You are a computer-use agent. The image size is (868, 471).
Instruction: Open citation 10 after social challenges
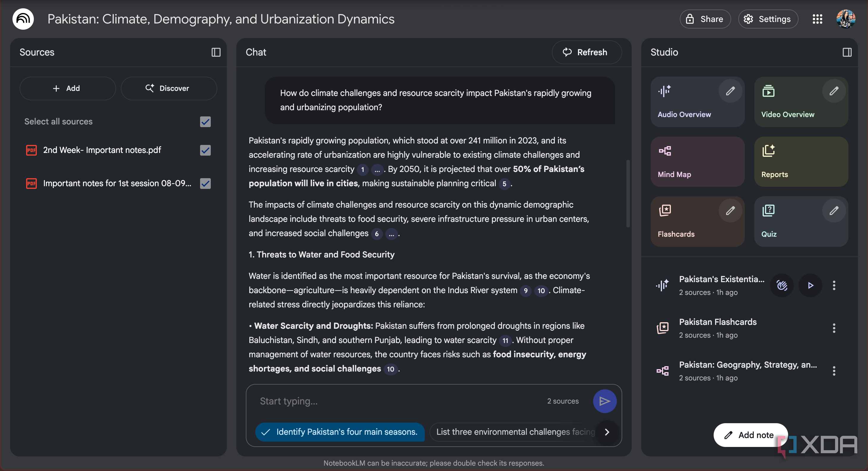391,369
